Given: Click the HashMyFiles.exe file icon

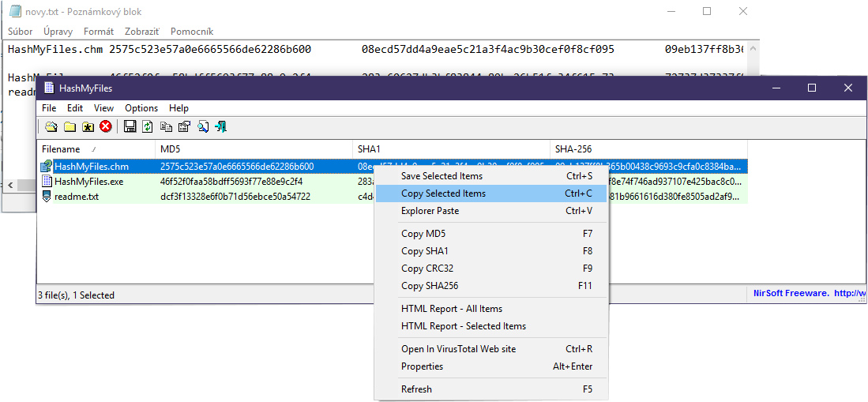Looking at the screenshot, I should point(47,181).
